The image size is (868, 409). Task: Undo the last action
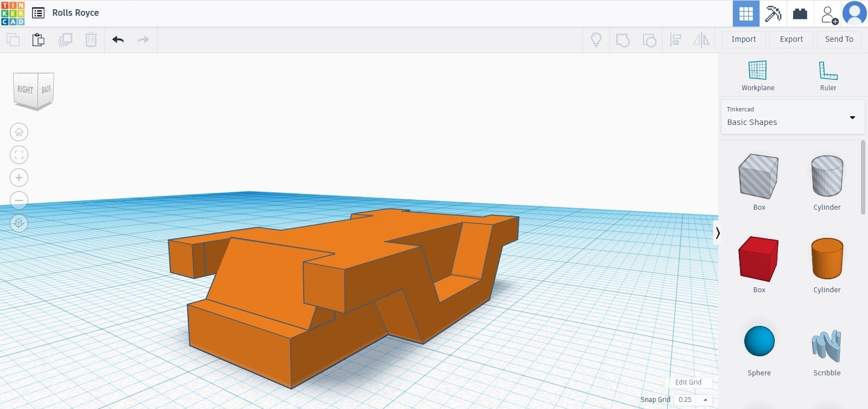pos(118,40)
